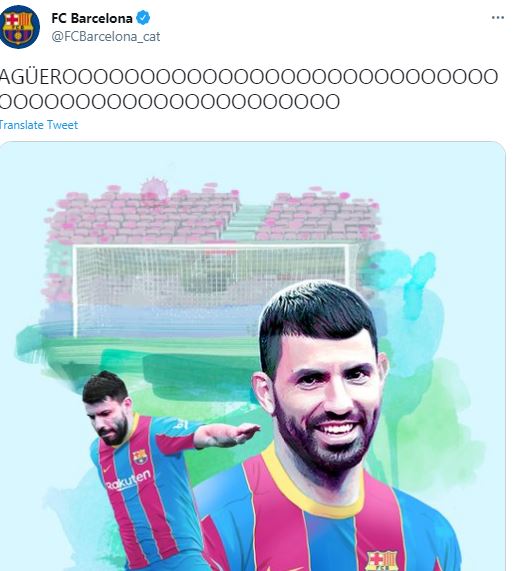The image size is (516, 571).
Task: Click the player's dark hair in portrait
Action: click(317, 313)
